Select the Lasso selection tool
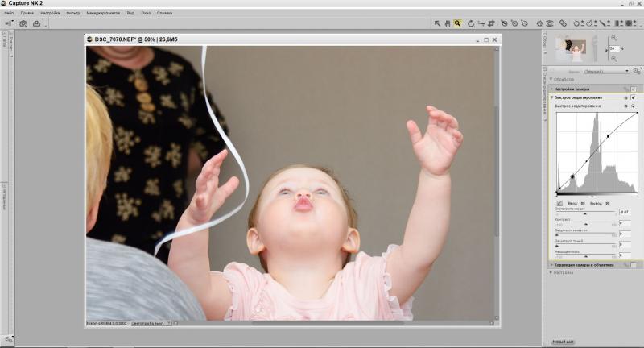This screenshot has height=348, width=644. (591, 24)
